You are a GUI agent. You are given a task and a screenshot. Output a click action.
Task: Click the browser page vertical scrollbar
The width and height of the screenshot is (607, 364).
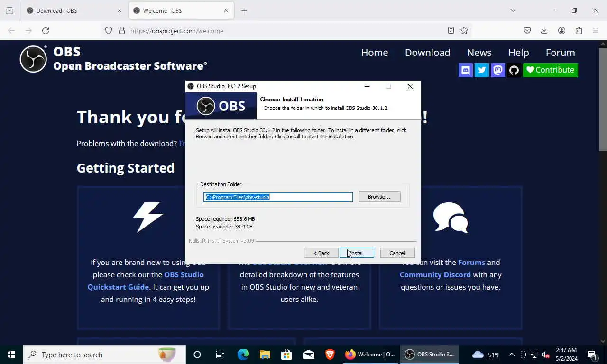click(x=603, y=100)
